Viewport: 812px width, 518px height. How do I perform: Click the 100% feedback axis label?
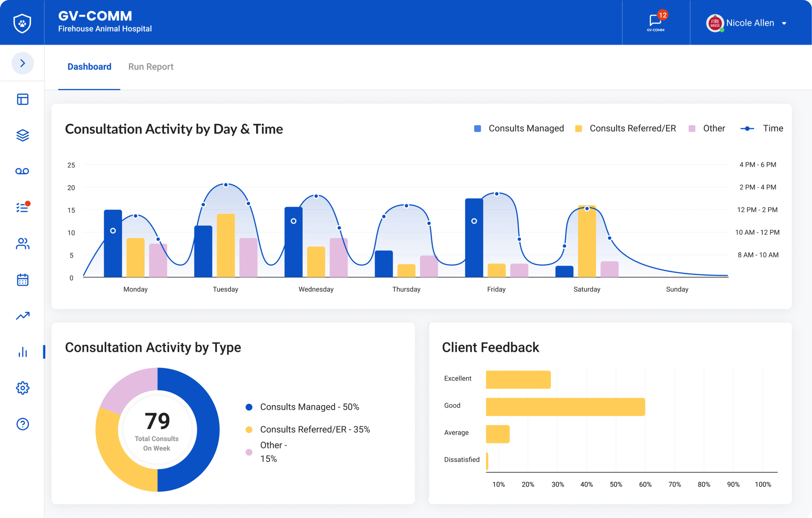point(763,485)
